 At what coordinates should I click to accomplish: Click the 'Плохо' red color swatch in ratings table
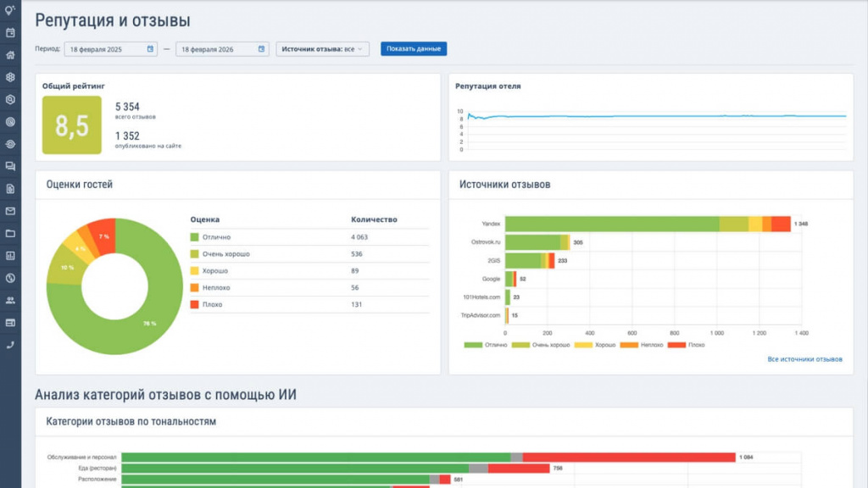pyautogui.click(x=194, y=304)
